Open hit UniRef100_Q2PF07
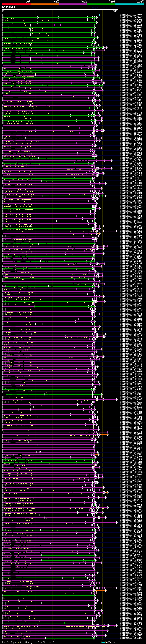This screenshot has width=146, height=644. 131,15
